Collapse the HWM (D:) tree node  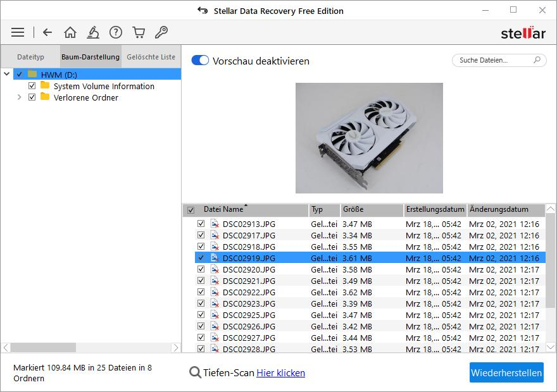[x=7, y=75]
